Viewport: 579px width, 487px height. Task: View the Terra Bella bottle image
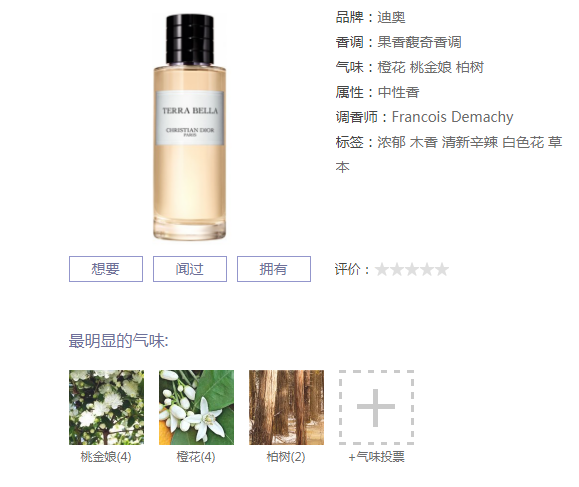coord(189,127)
